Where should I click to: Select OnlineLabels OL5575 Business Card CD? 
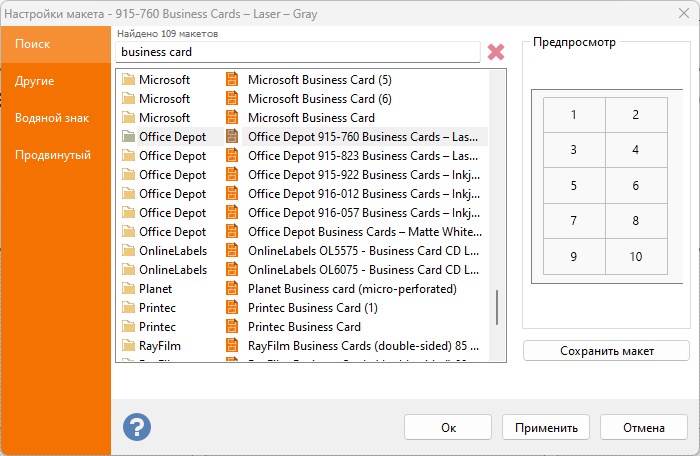click(363, 251)
